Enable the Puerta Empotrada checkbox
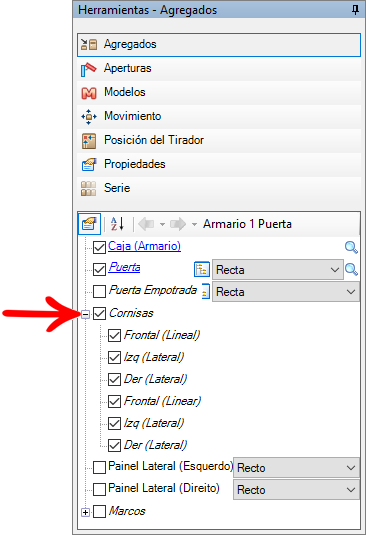Viewport: 366px width, 535px height. [99, 291]
